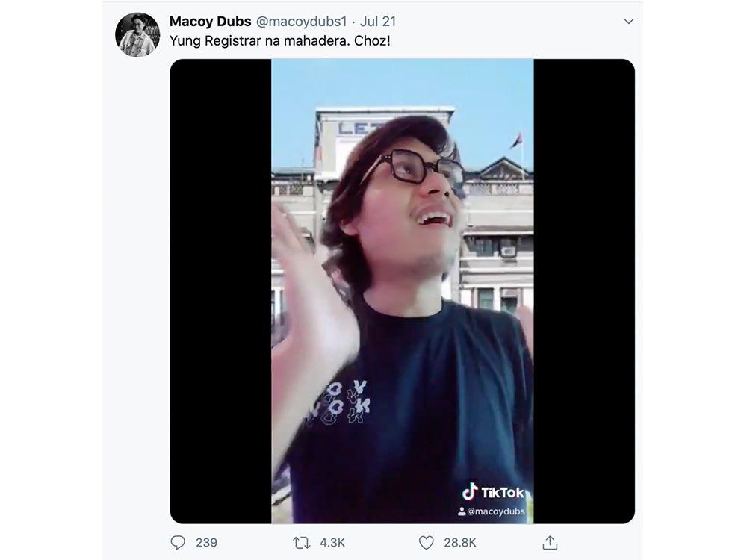Click the right black bar of video
The image size is (747, 560).
click(583, 291)
